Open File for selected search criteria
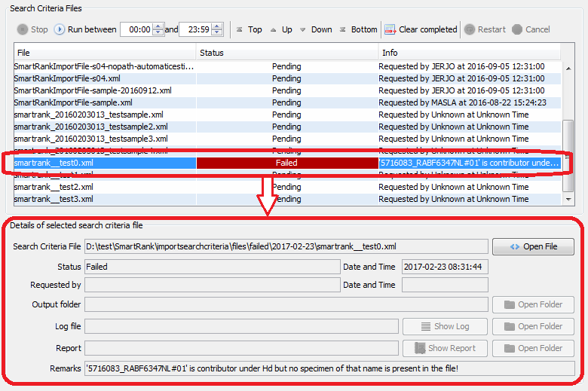Screen dimensions: 588x391 coord(533,246)
